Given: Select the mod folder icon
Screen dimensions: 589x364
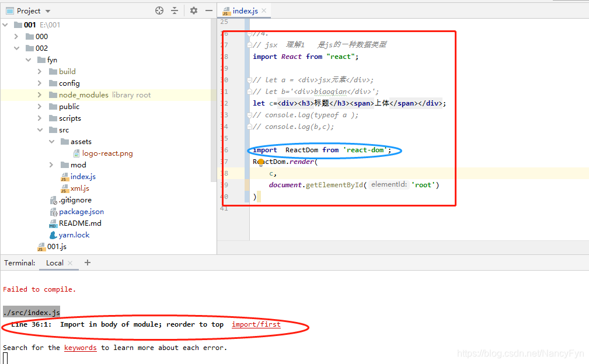Looking at the screenshot, I should (x=65, y=164).
